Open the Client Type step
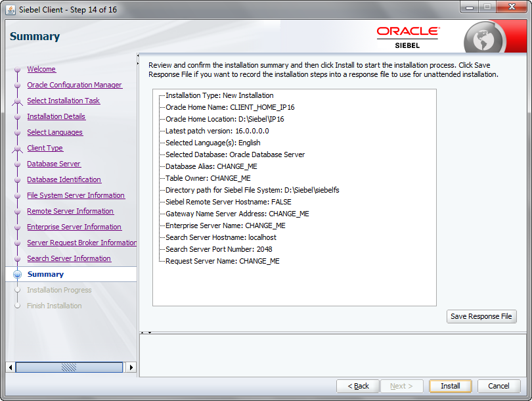 [x=45, y=148]
